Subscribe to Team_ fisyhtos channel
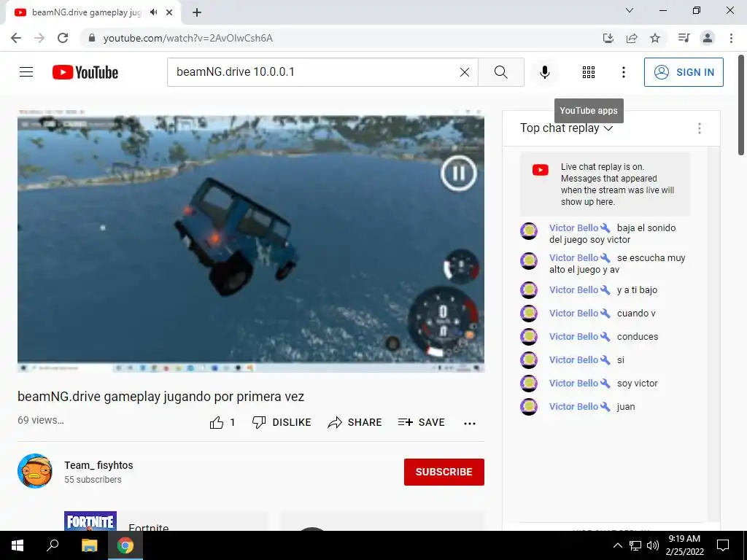The width and height of the screenshot is (747, 560). tap(444, 472)
